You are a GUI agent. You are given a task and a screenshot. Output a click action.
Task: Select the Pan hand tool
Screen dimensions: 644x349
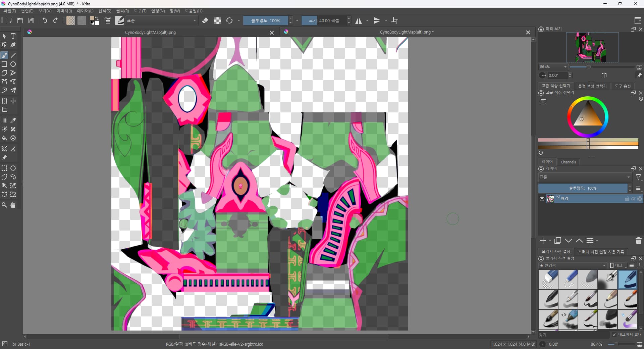[x=13, y=205]
